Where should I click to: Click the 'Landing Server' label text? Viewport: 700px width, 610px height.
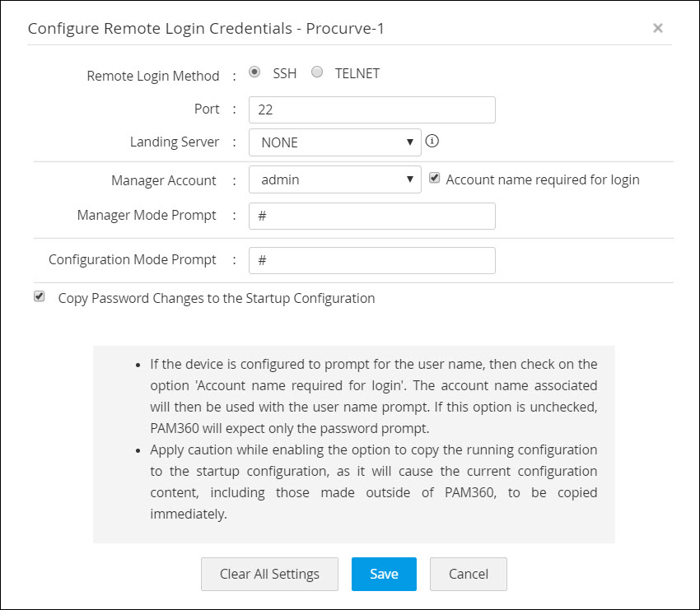coord(175,142)
